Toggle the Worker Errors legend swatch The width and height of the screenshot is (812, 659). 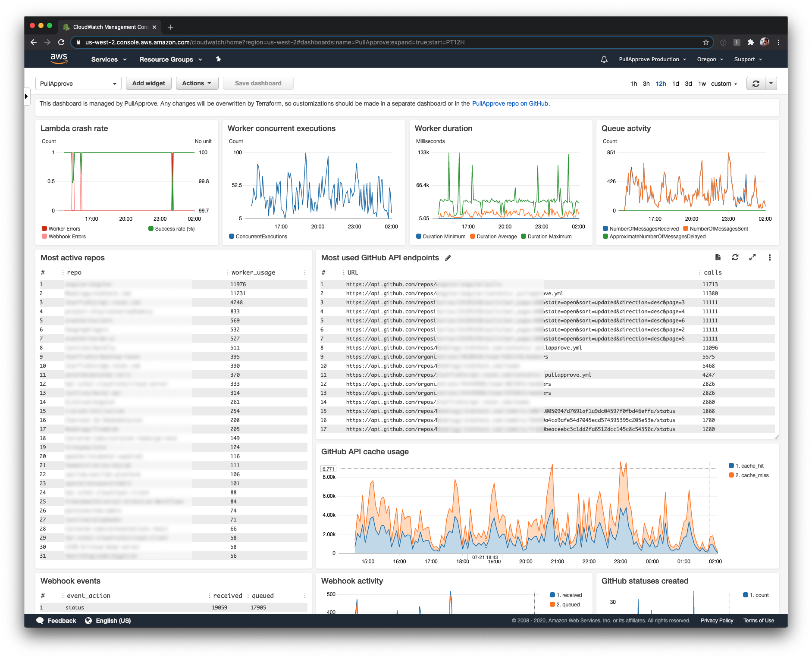coord(44,228)
